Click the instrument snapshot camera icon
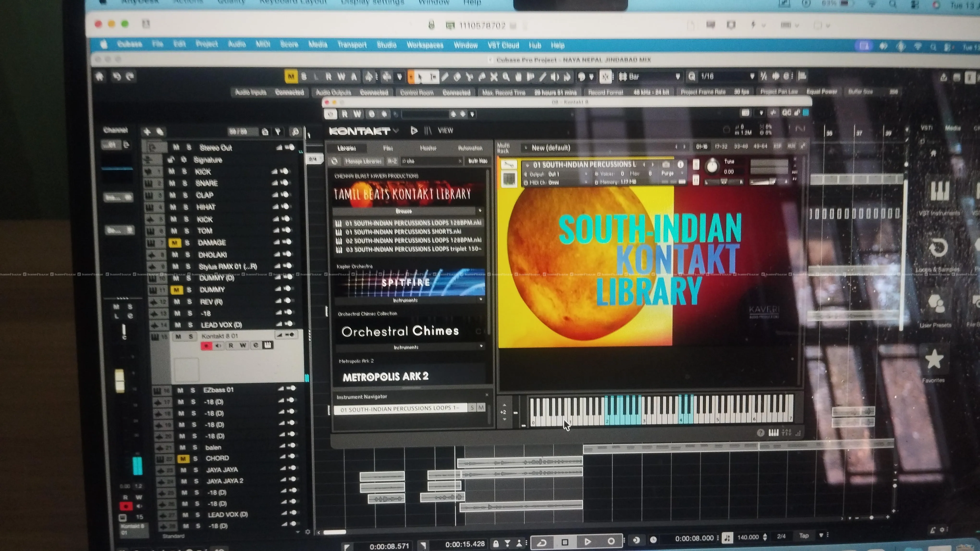The image size is (980, 551). (x=666, y=165)
